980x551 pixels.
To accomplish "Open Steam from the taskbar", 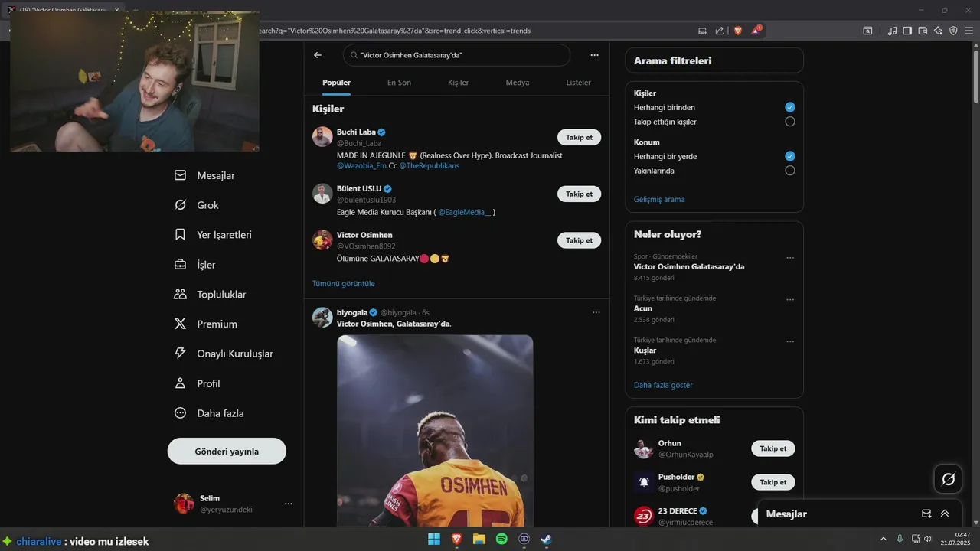I will point(546,539).
